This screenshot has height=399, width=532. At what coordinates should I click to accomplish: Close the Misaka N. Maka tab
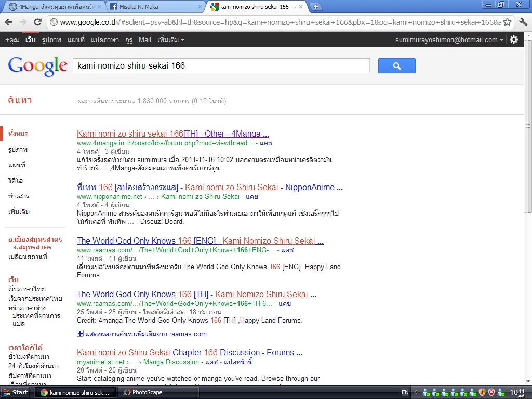point(200,6)
